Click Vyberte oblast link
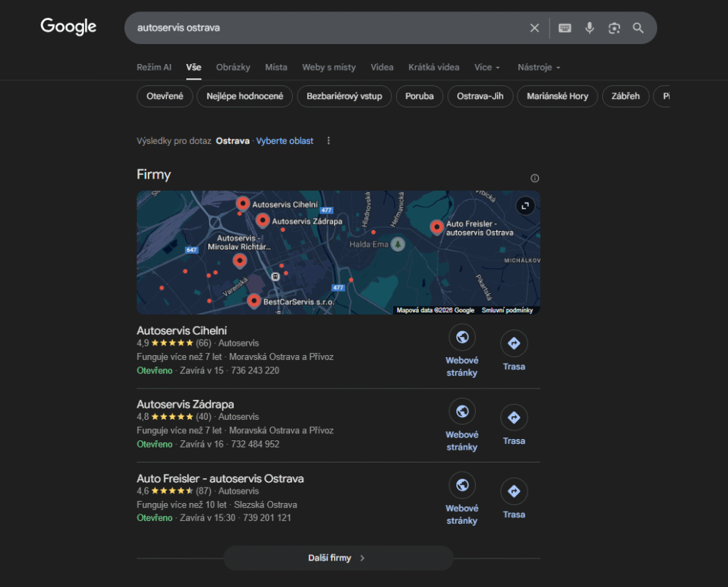Screen dimensions: 728x587 [284, 141]
